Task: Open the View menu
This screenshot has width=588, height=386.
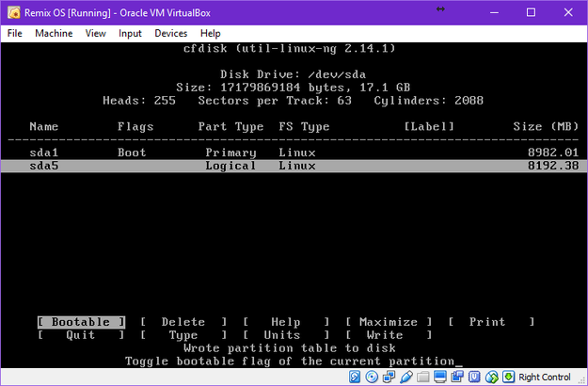Action: pos(96,33)
